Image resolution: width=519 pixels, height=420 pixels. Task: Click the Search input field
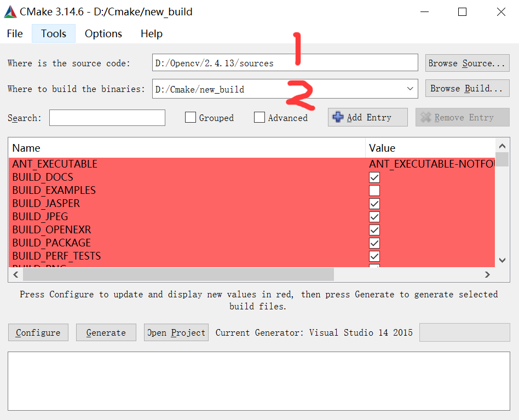click(107, 118)
